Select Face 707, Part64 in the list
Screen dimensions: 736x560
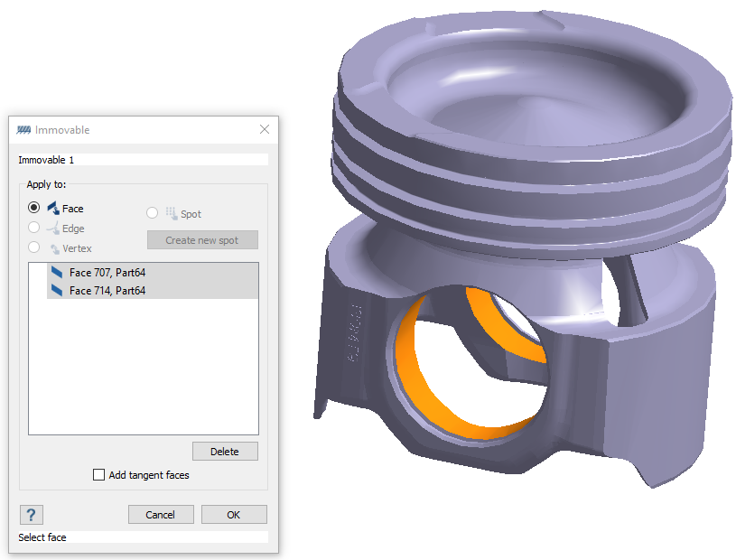pyautogui.click(x=107, y=272)
